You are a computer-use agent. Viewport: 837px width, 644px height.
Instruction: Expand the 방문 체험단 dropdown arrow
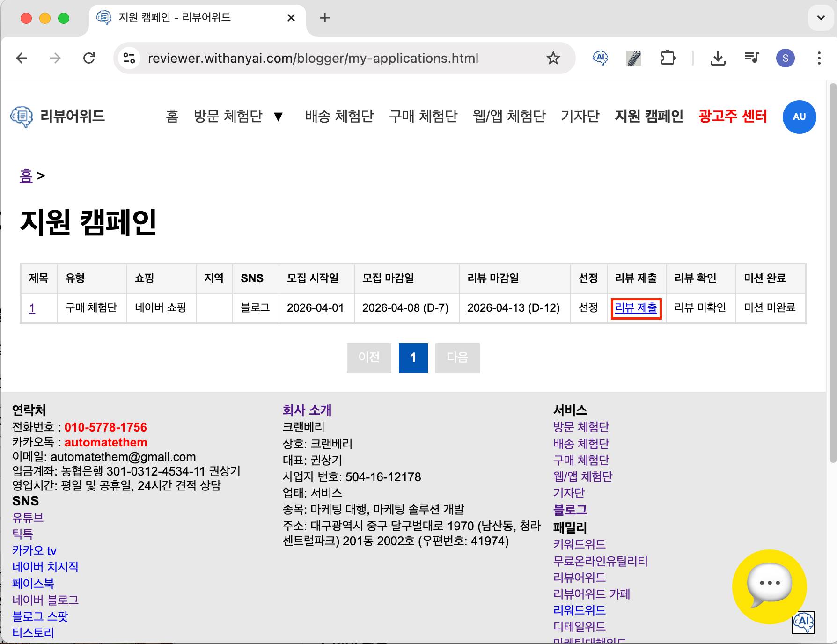click(x=278, y=117)
